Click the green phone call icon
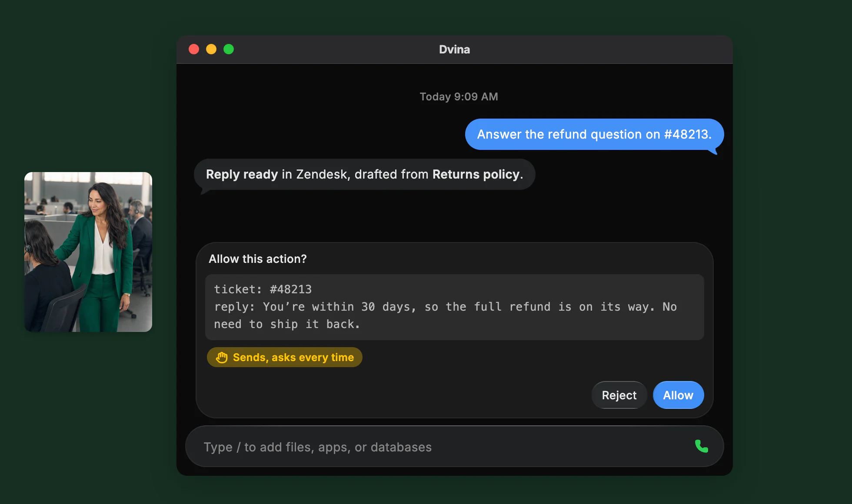Screen dimensions: 852x504 coord(701,446)
